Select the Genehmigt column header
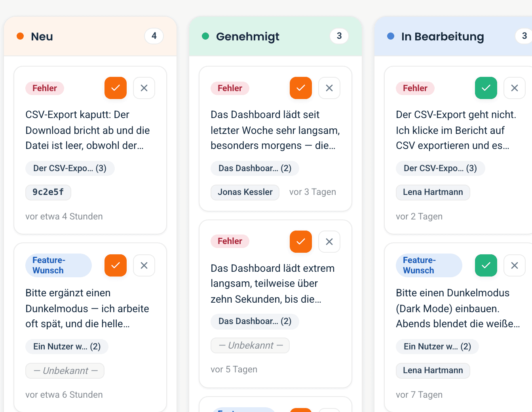 (x=275, y=36)
